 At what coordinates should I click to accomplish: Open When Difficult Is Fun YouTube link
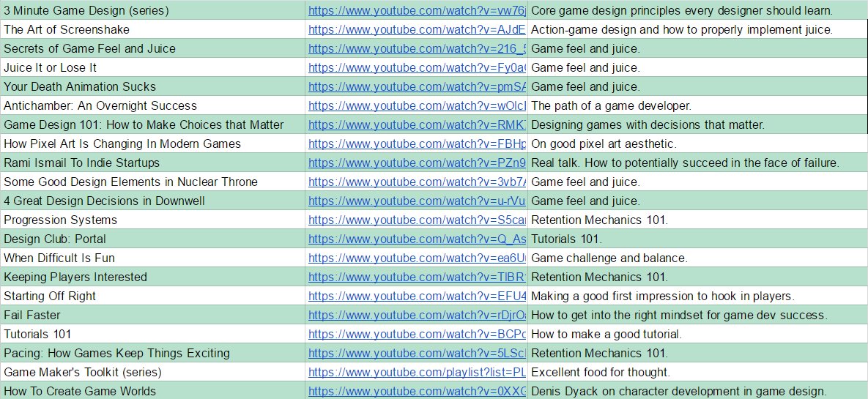417,258
